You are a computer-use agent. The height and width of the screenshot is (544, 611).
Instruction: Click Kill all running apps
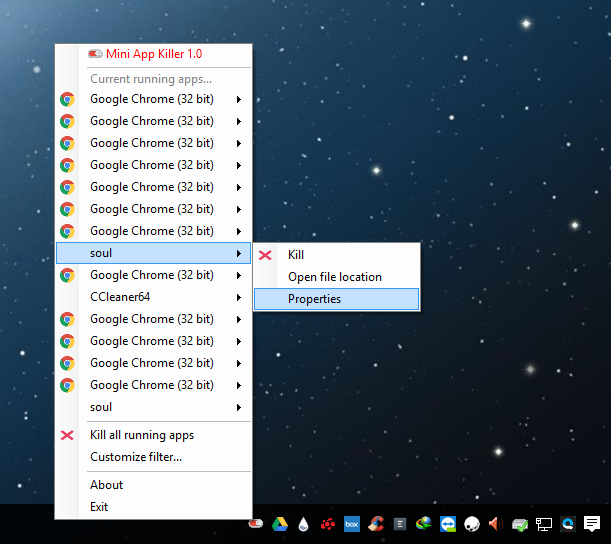point(154,435)
